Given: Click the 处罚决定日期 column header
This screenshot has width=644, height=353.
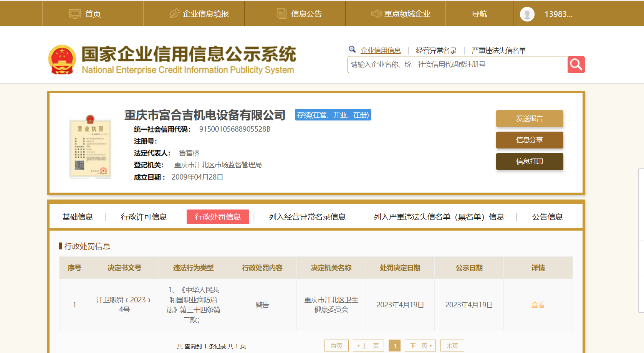Looking at the screenshot, I should point(400,268).
